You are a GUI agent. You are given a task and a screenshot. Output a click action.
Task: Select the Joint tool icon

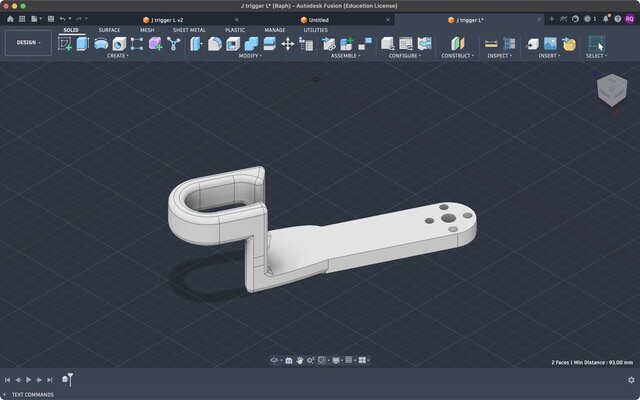click(x=365, y=44)
